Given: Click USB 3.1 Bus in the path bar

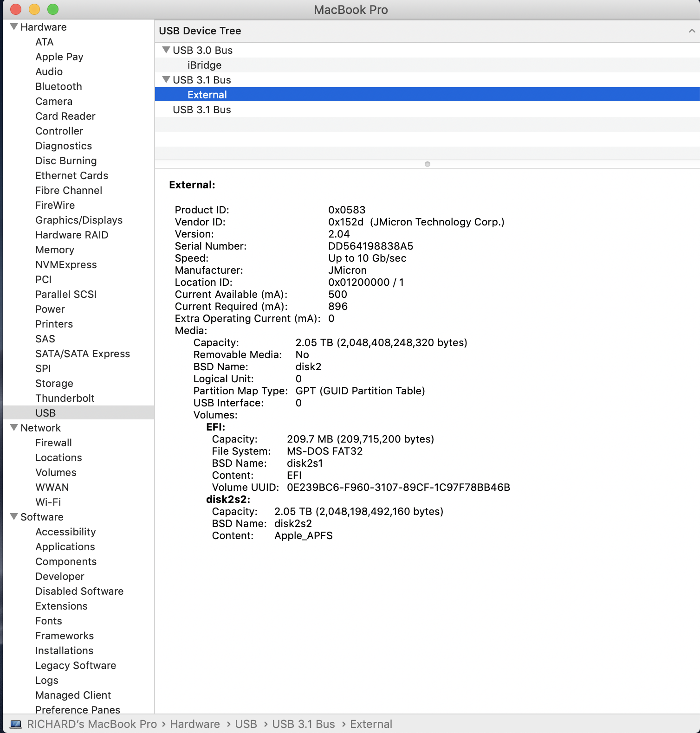Looking at the screenshot, I should [304, 724].
